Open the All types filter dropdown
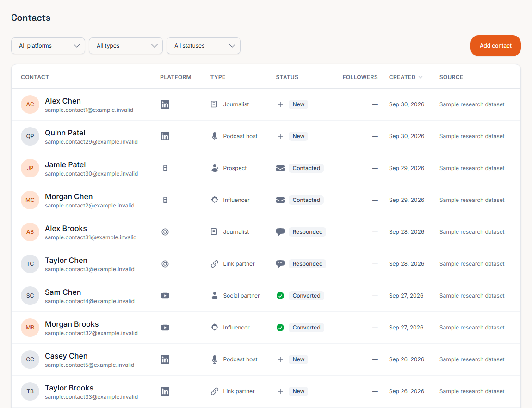Screen dimensions: 532x408 tap(125, 46)
